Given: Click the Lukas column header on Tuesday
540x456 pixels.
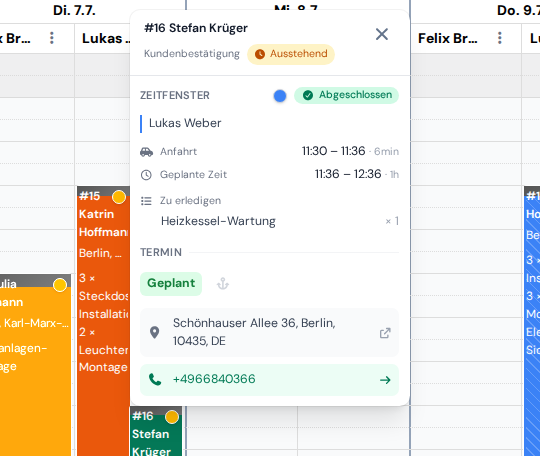Looking at the screenshot, I should click(x=102, y=38).
